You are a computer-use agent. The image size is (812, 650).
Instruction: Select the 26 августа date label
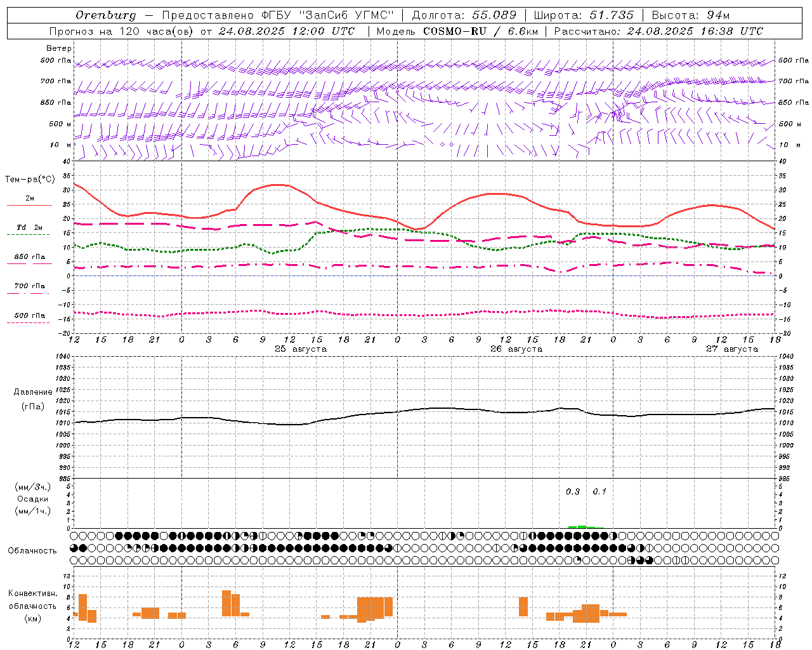tap(516, 349)
